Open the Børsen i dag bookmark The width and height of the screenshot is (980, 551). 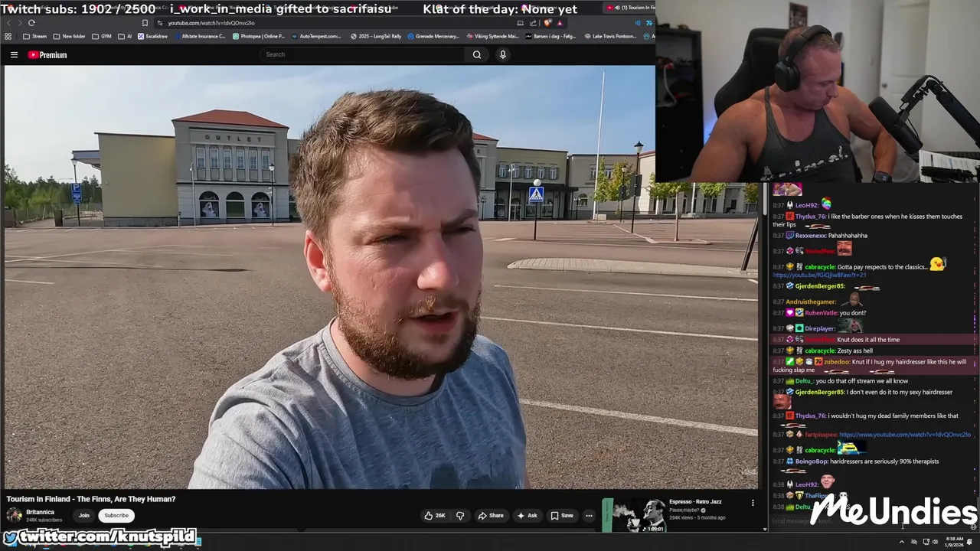pos(550,36)
